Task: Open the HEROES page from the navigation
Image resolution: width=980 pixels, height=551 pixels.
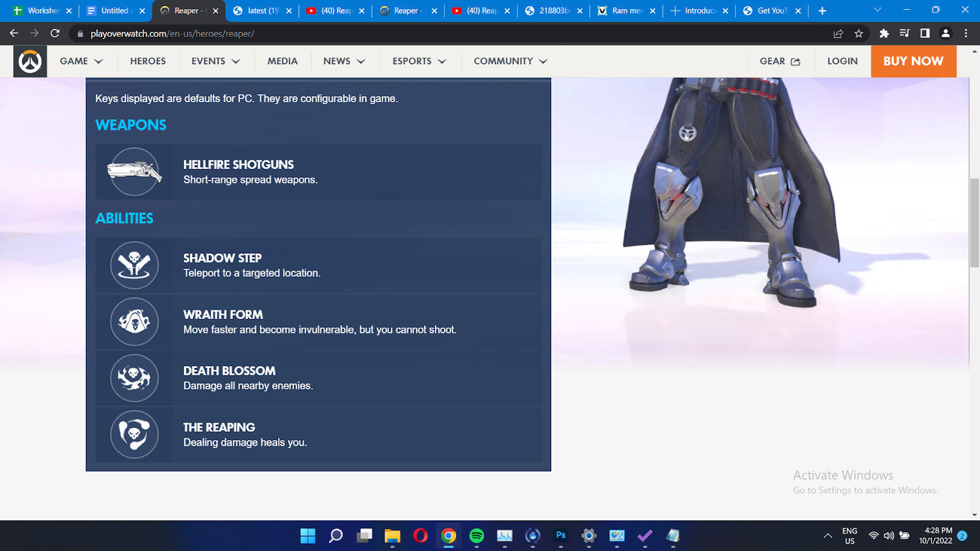Action: (x=148, y=61)
